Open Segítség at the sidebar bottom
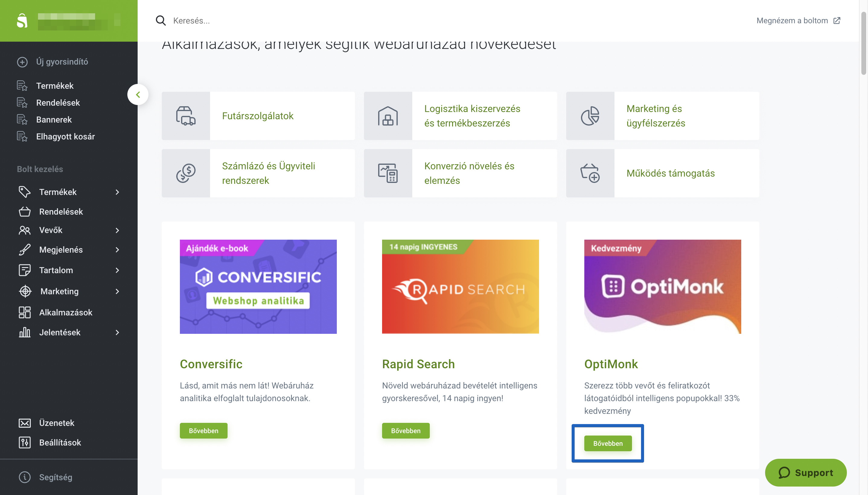Screen dimensions: 868x495 click(x=56, y=477)
